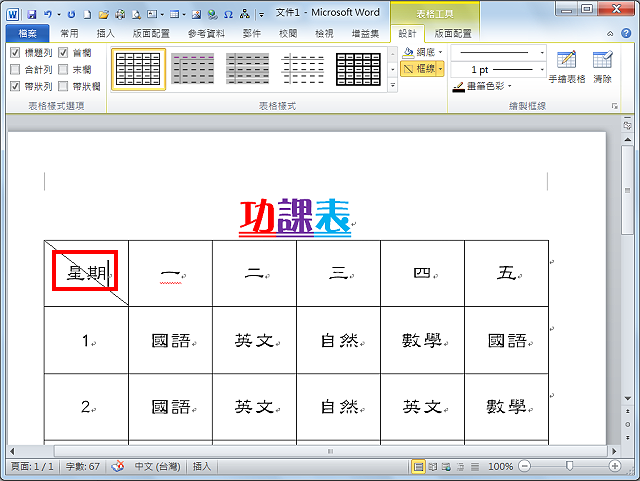Click the 插入 insert mode indicator
The height and width of the screenshot is (481, 640).
(x=202, y=466)
